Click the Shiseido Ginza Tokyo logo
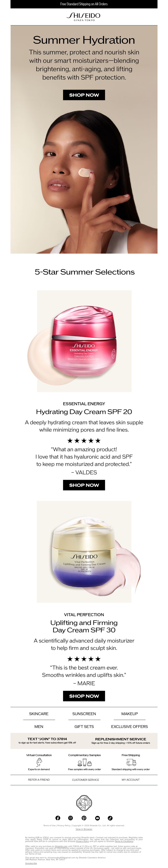Screen dimensions: 168x868 click(84, 17)
